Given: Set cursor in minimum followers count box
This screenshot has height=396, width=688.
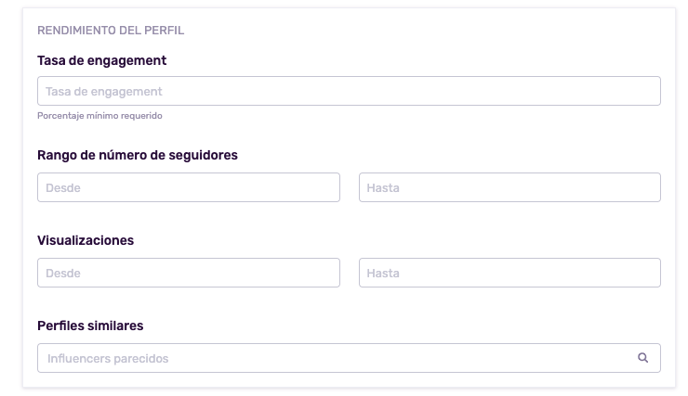Looking at the screenshot, I should coord(189,187).
